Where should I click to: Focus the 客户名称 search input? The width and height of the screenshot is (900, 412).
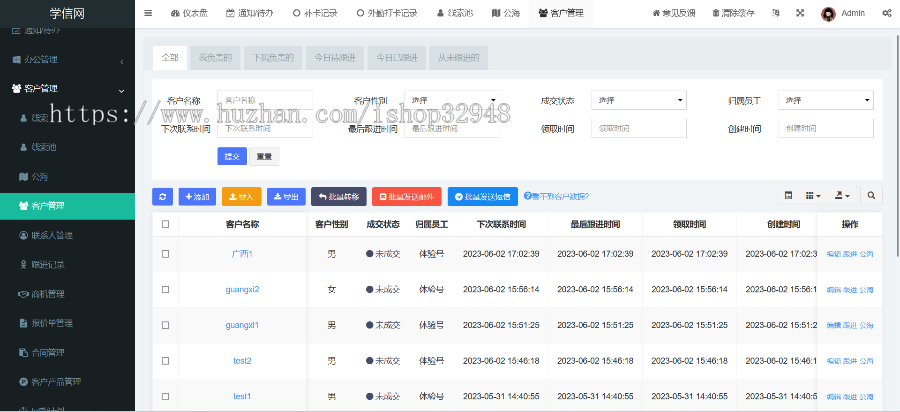pyautogui.click(x=265, y=100)
